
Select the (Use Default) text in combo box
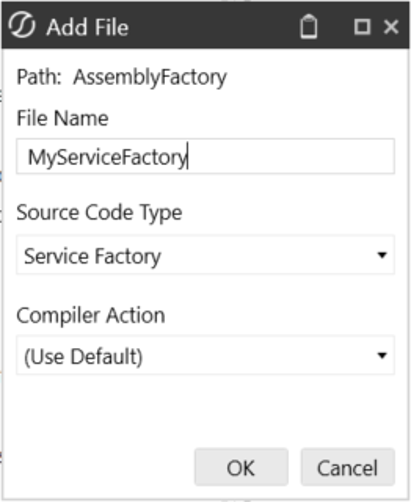[x=83, y=357]
